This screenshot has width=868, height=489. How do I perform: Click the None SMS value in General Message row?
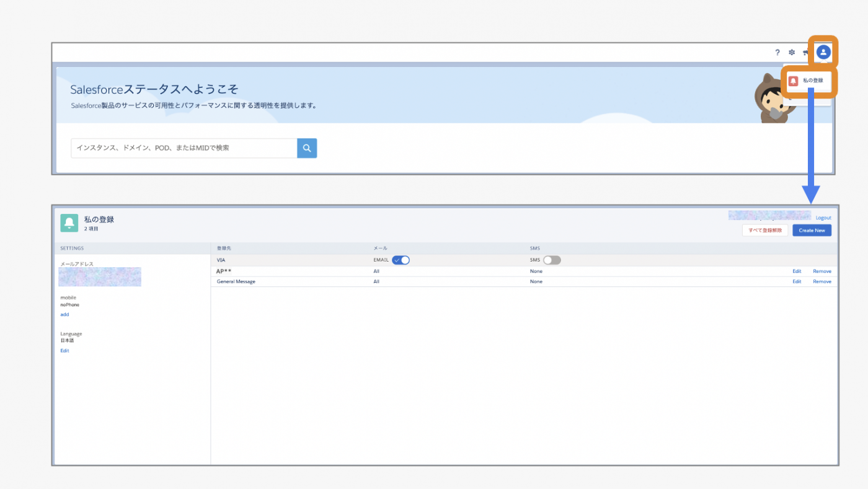click(x=536, y=281)
